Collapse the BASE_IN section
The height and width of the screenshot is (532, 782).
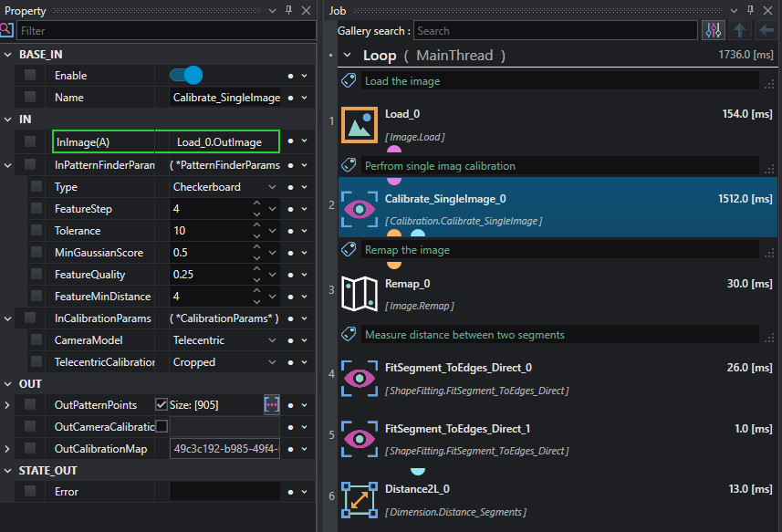pyautogui.click(x=8, y=55)
